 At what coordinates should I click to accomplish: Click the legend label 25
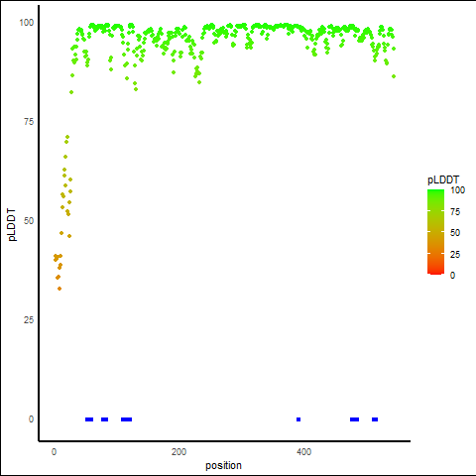[x=455, y=254]
